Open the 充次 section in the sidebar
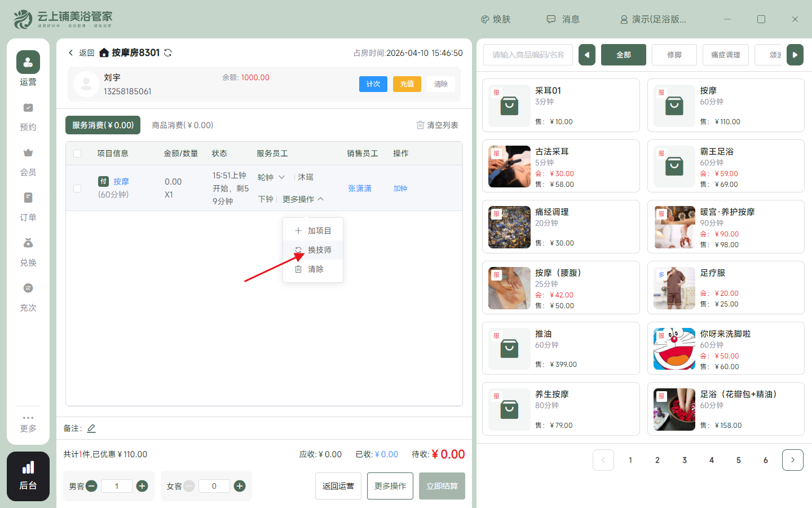 [28, 296]
